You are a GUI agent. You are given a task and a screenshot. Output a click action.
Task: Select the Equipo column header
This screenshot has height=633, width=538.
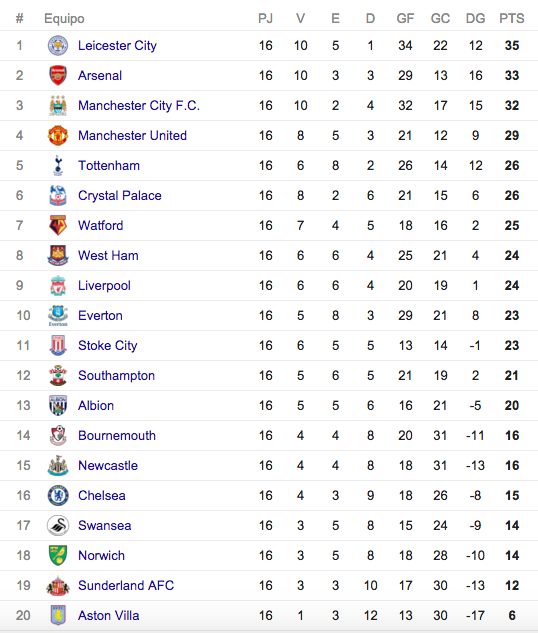64,19
